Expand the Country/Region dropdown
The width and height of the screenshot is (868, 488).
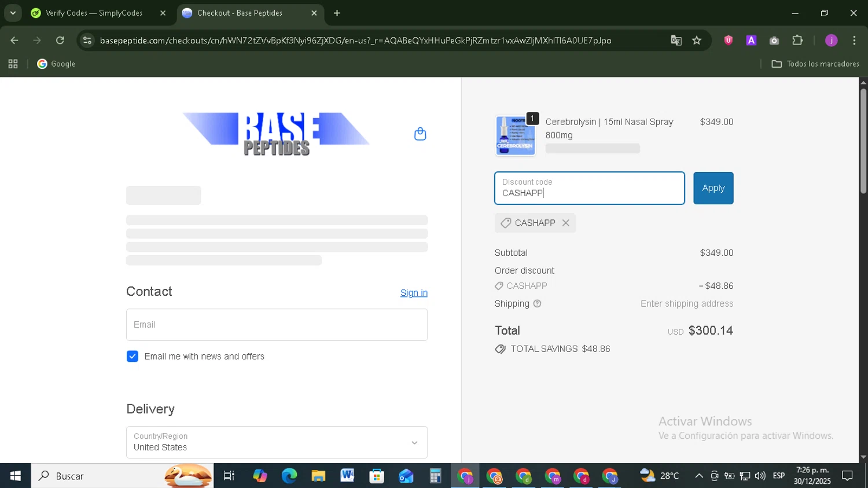(x=277, y=442)
